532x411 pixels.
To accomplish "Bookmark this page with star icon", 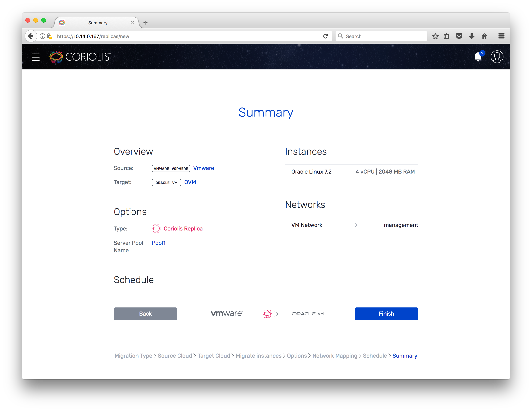I will [x=435, y=36].
